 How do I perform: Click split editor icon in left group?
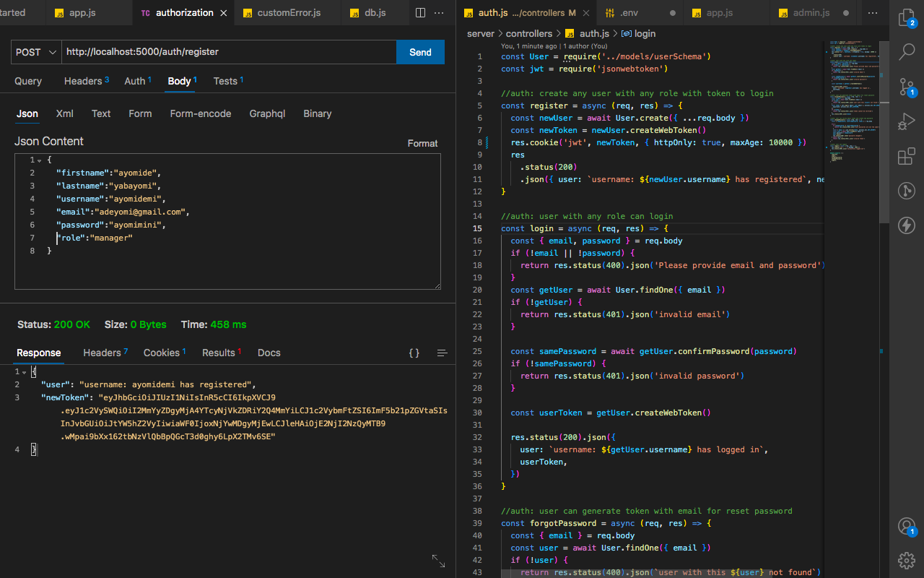(x=421, y=13)
